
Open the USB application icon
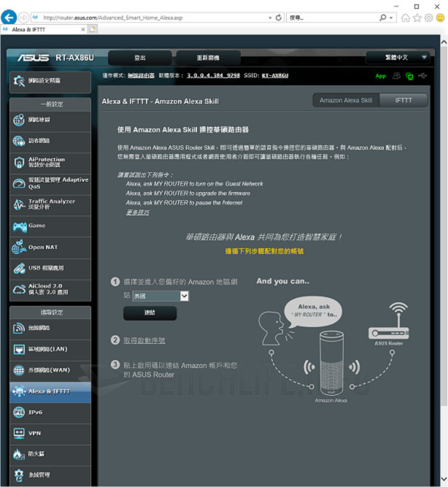pyautogui.click(x=19, y=269)
